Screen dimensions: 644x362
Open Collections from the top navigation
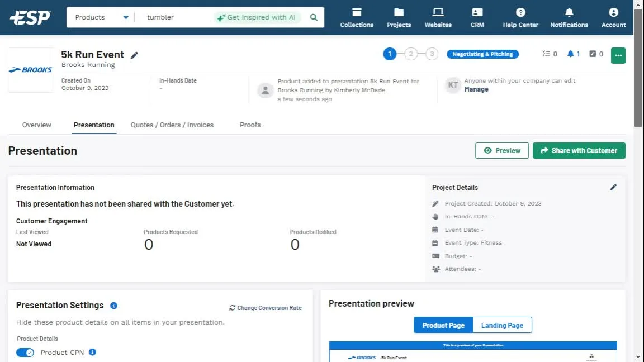[x=357, y=18]
